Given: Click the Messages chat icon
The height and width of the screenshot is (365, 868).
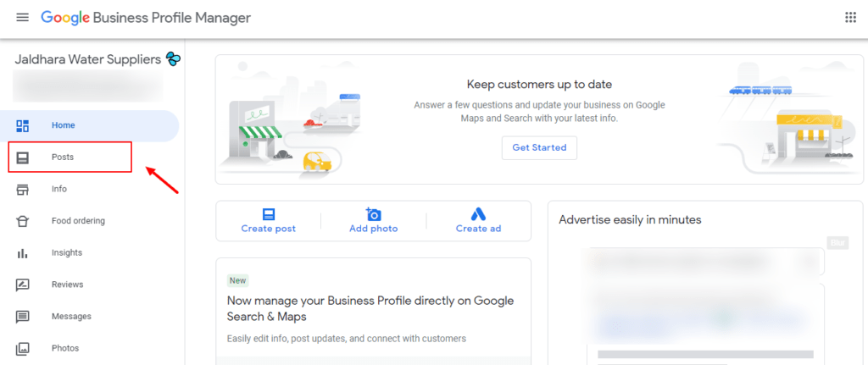Looking at the screenshot, I should point(23,317).
